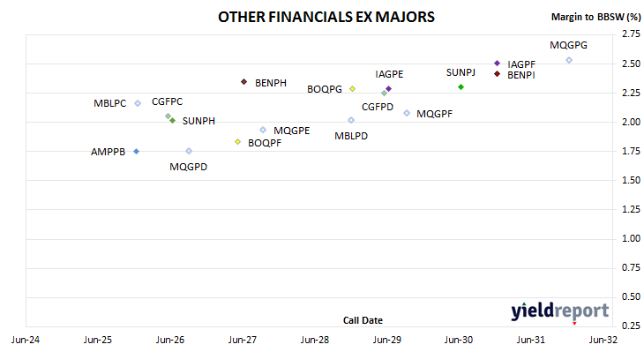Click the MQGPG diamond marker
This screenshot has height=352, width=644.
coord(569,60)
